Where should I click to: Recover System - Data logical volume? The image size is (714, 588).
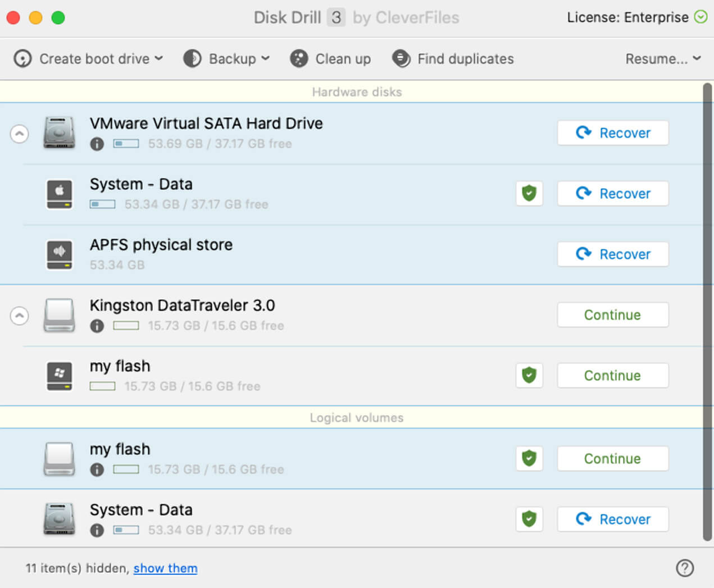point(613,519)
